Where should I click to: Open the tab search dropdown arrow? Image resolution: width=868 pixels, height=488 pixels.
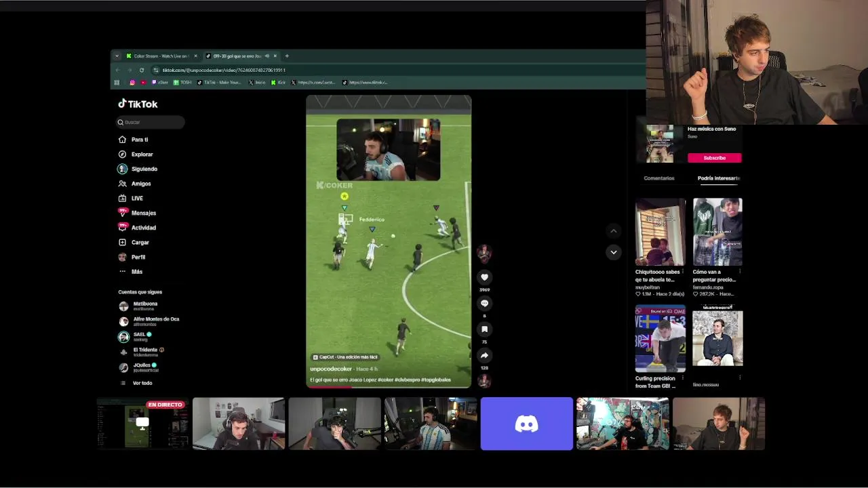click(117, 56)
